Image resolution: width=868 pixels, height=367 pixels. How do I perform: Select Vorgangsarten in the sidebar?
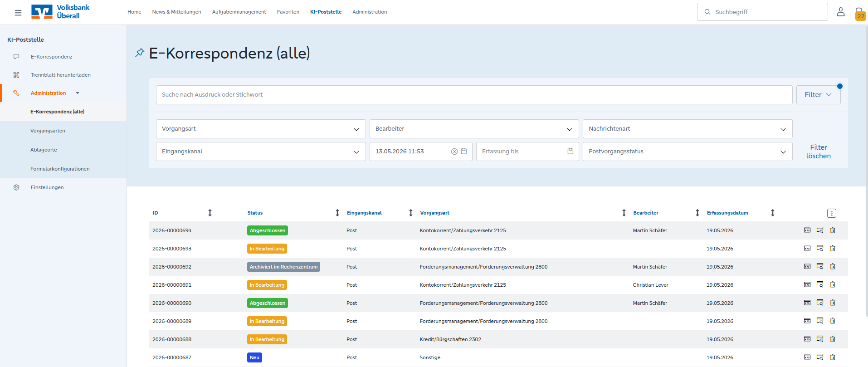[48, 131]
